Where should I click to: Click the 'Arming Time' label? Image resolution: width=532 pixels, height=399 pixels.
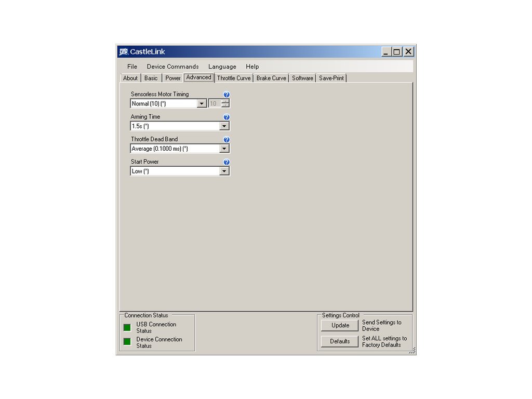[145, 117]
